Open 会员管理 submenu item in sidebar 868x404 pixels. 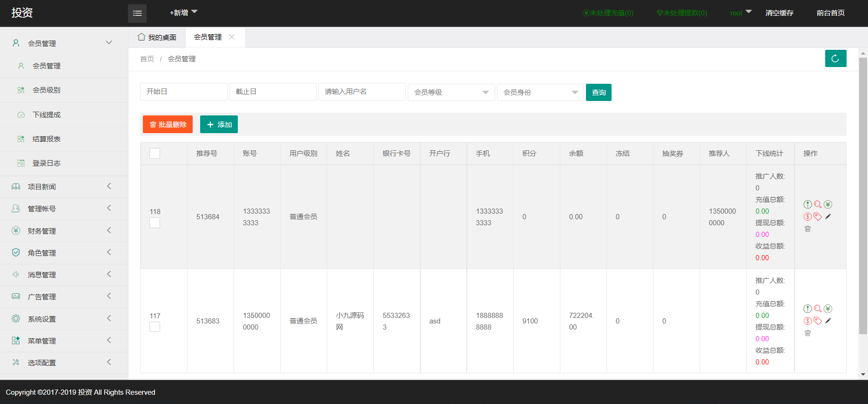pos(64,66)
